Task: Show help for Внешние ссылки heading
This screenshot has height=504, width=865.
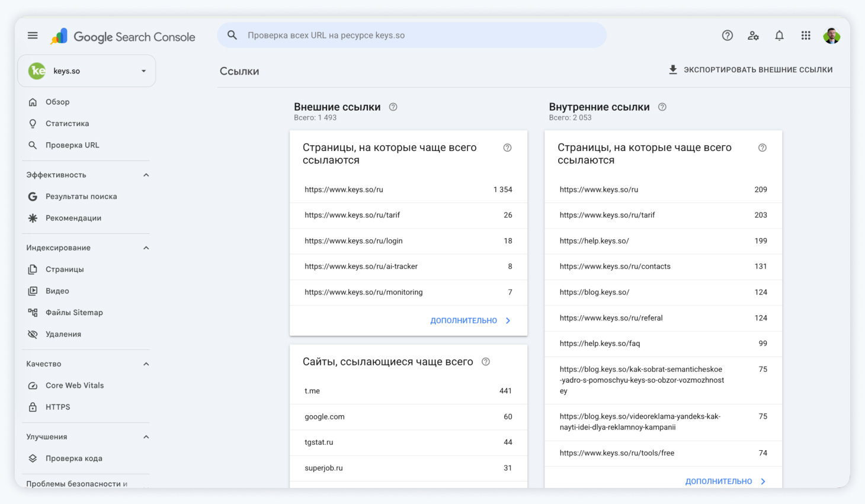Action: (393, 107)
